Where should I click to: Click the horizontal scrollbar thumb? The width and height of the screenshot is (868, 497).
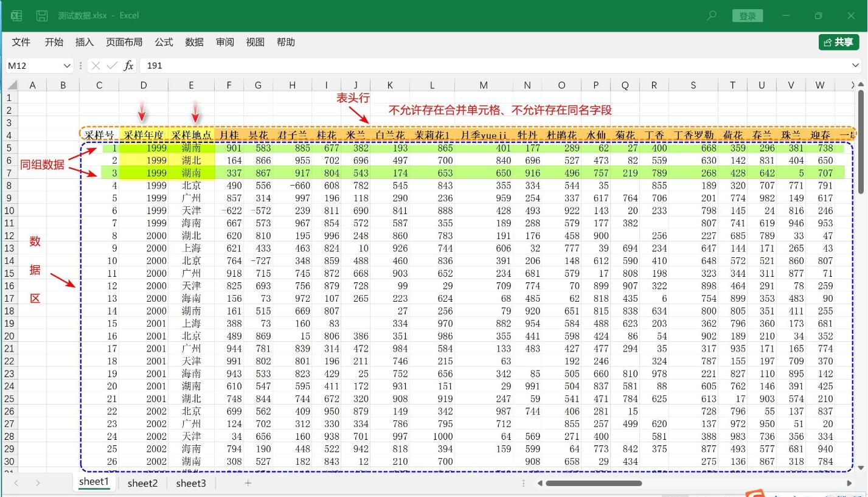pos(593,484)
